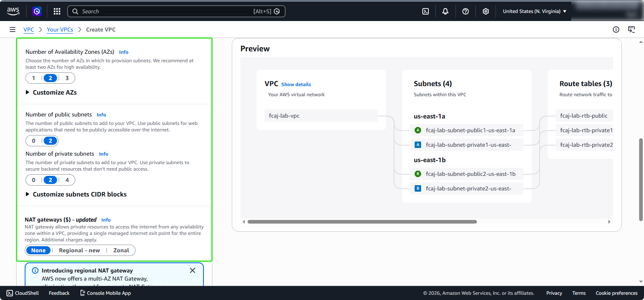Select None for NAT gateways
The height and width of the screenshot is (300, 644).
tap(38, 250)
